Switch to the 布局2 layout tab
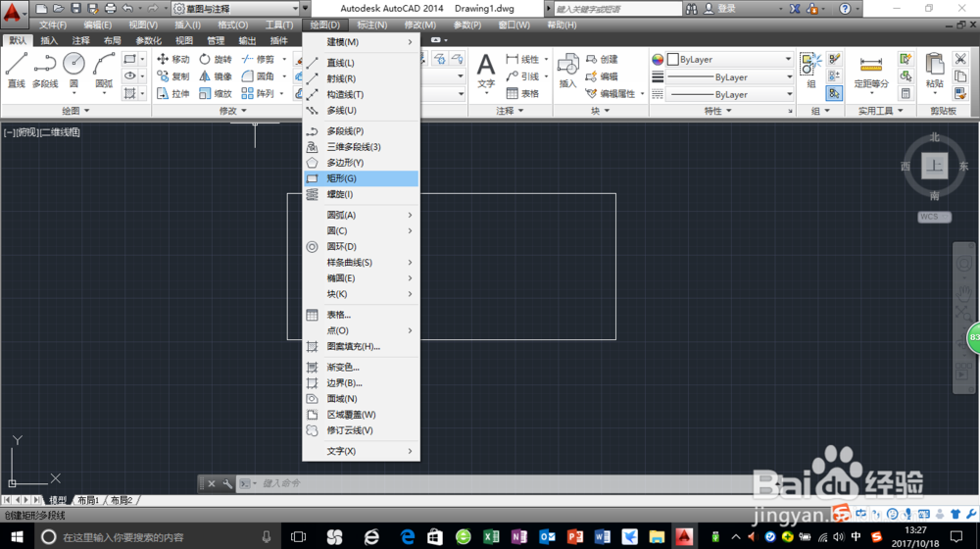Screen dimensions: 980x549 [x=122, y=500]
